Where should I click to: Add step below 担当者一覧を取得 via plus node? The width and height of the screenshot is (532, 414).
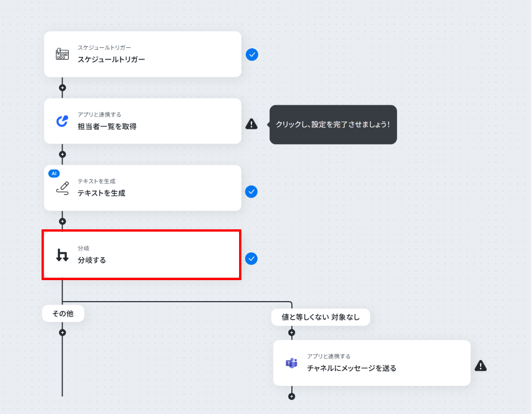click(x=63, y=154)
